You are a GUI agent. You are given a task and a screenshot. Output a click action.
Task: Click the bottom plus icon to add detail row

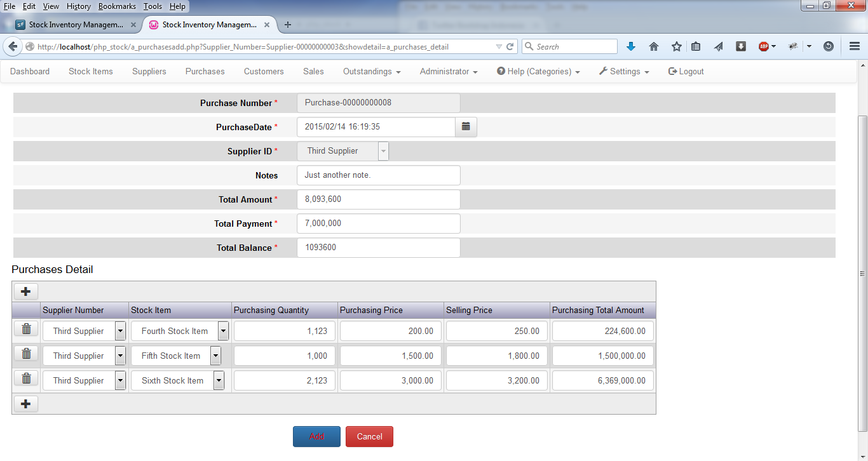25,403
